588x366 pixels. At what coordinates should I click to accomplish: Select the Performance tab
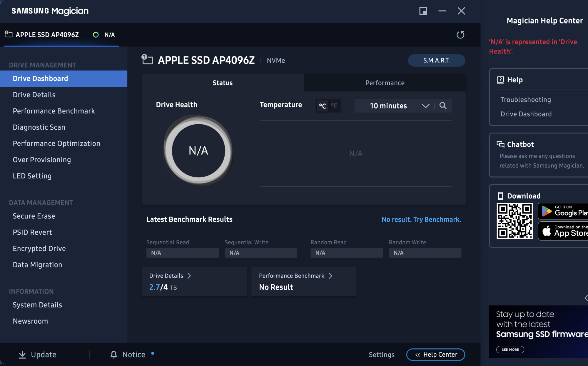(385, 83)
